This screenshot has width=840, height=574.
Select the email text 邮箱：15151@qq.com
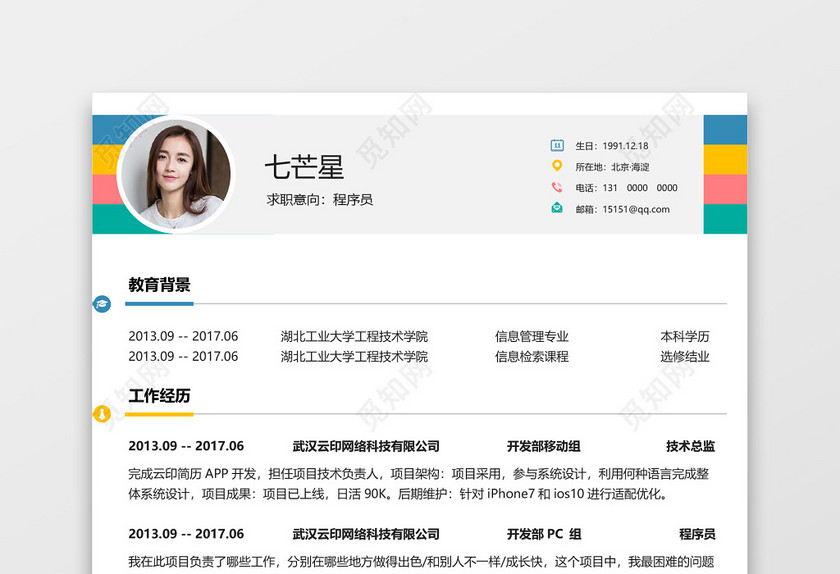click(x=622, y=209)
